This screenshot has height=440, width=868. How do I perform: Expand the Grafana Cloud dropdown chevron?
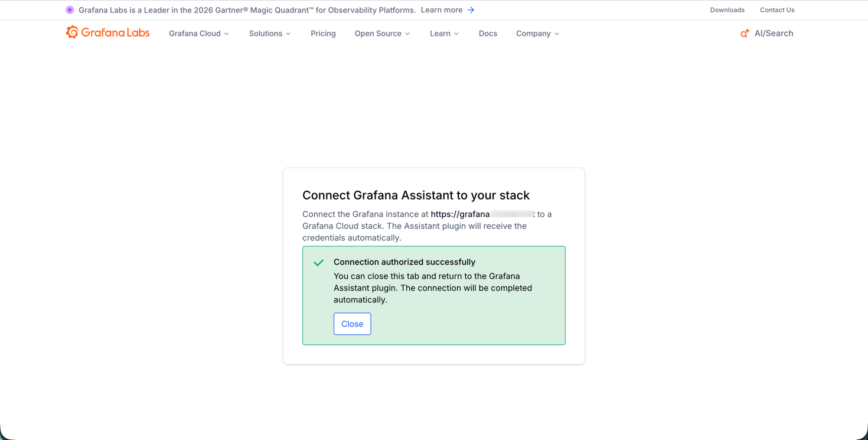(227, 34)
